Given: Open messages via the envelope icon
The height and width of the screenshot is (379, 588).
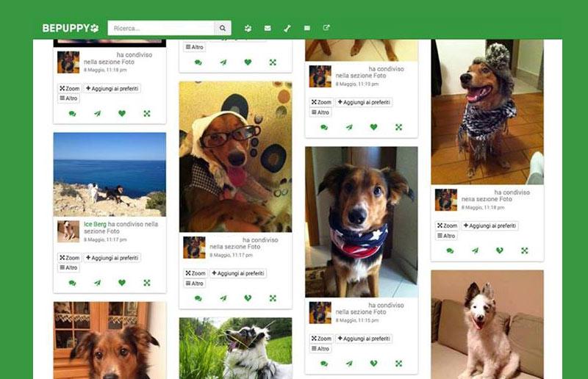Looking at the screenshot, I should [268, 28].
